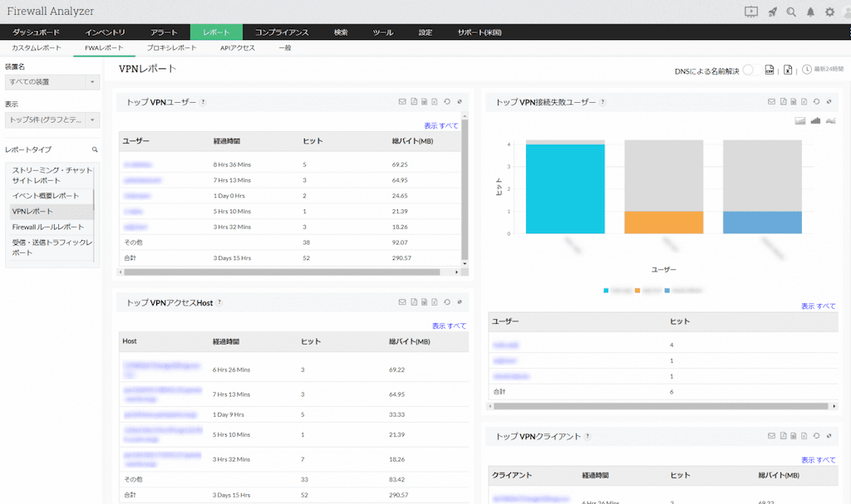This screenshot has width=851, height=504.
Task: Search report types with magnifier icon
Action: 95,149
